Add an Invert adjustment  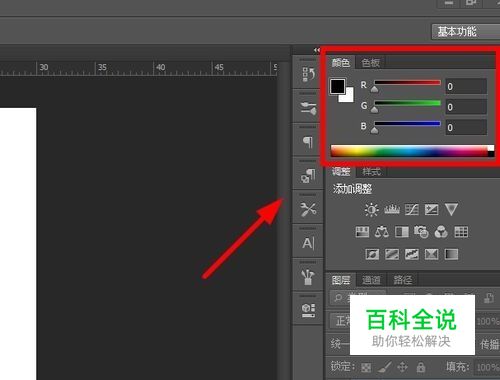pos(372,255)
